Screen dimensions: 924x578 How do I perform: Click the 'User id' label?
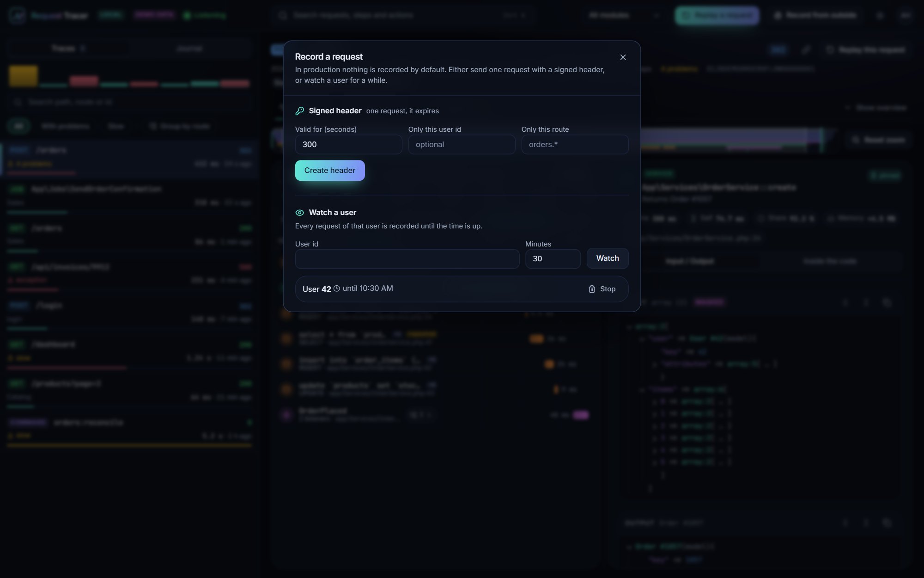306,244
